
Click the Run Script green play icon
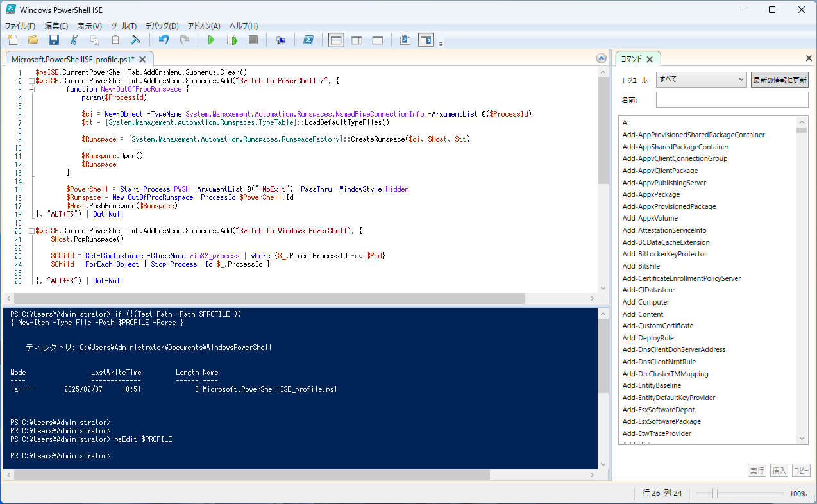pyautogui.click(x=211, y=40)
